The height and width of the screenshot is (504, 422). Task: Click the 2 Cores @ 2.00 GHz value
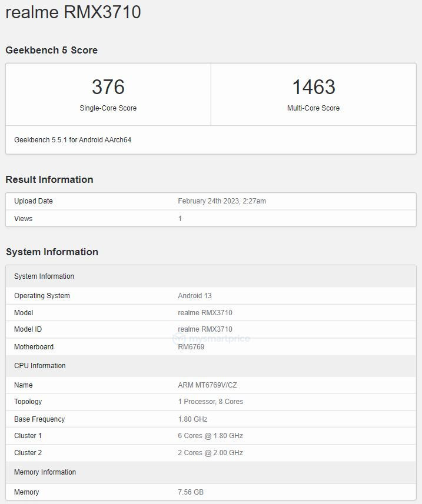click(x=210, y=453)
